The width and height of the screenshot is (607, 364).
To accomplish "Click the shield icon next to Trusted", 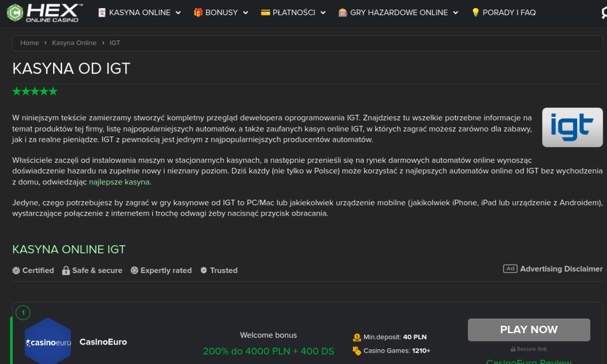I will point(204,270).
